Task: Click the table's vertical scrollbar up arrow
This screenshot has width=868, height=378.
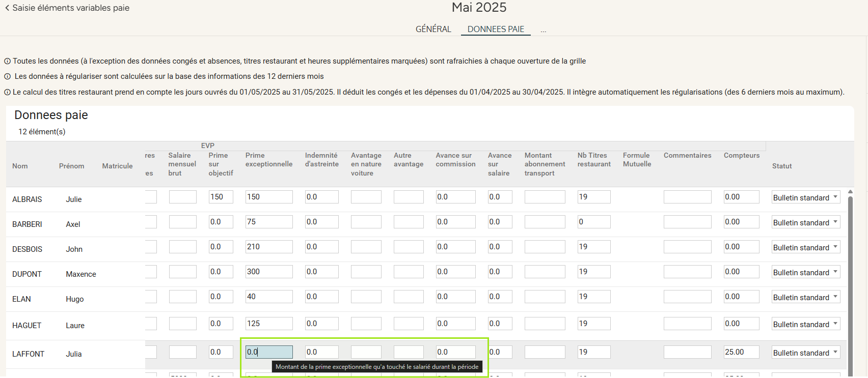Action: [x=850, y=192]
